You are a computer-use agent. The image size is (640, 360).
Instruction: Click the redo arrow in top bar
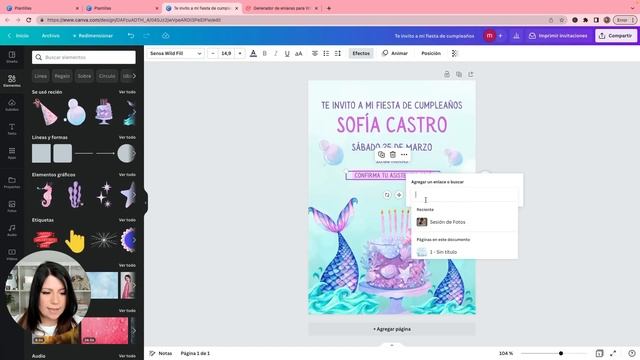point(147,36)
